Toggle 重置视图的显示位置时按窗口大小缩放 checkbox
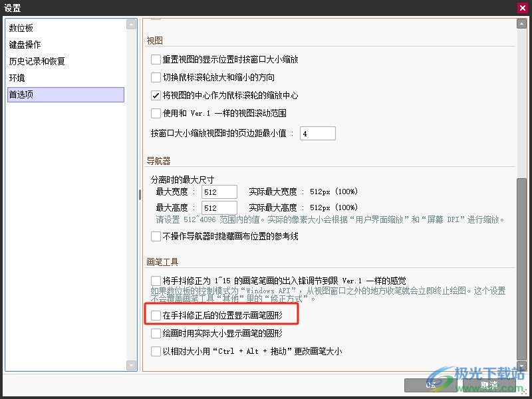532x399 pixels. click(x=156, y=60)
